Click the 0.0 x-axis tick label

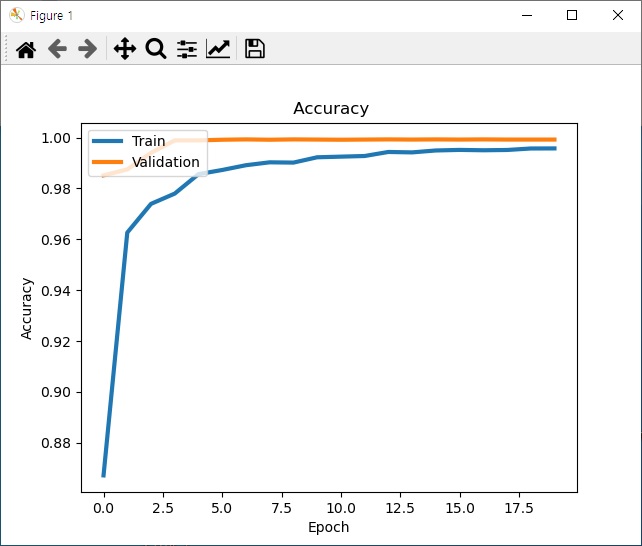tap(104, 508)
